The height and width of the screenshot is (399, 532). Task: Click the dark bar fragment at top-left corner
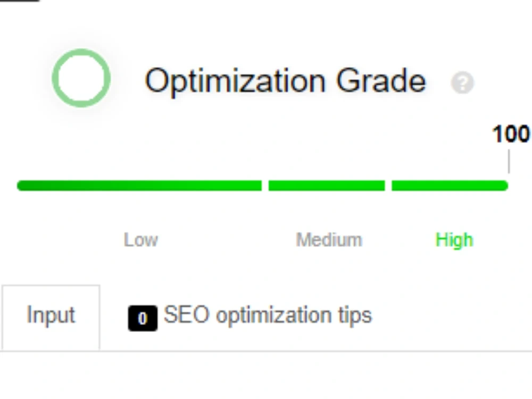(20, 1)
